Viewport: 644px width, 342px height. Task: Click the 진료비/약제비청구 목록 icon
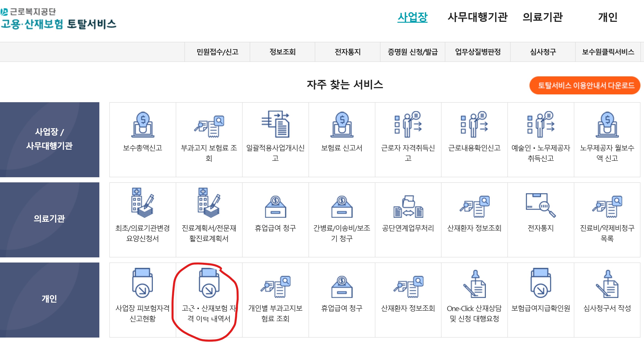pos(607,207)
